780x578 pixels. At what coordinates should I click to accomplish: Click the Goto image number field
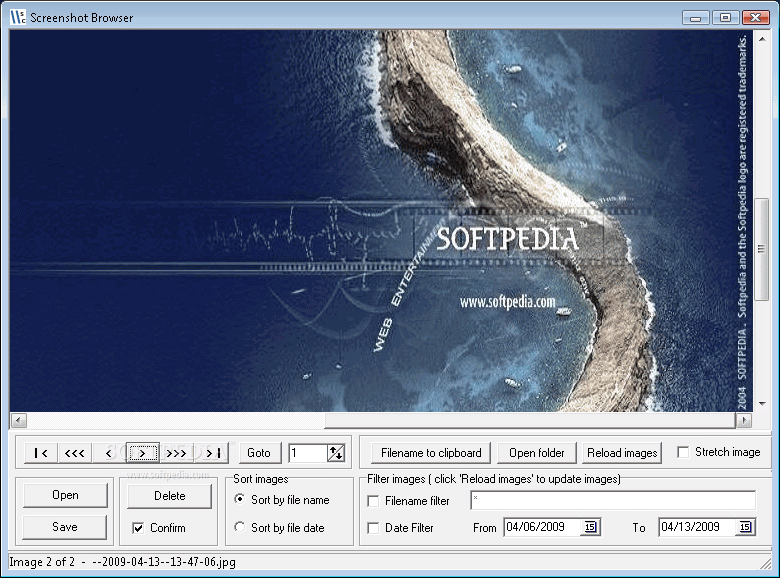click(x=307, y=453)
